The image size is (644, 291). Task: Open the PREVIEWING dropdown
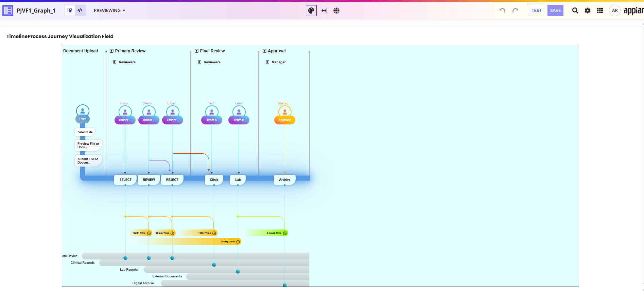(x=109, y=11)
